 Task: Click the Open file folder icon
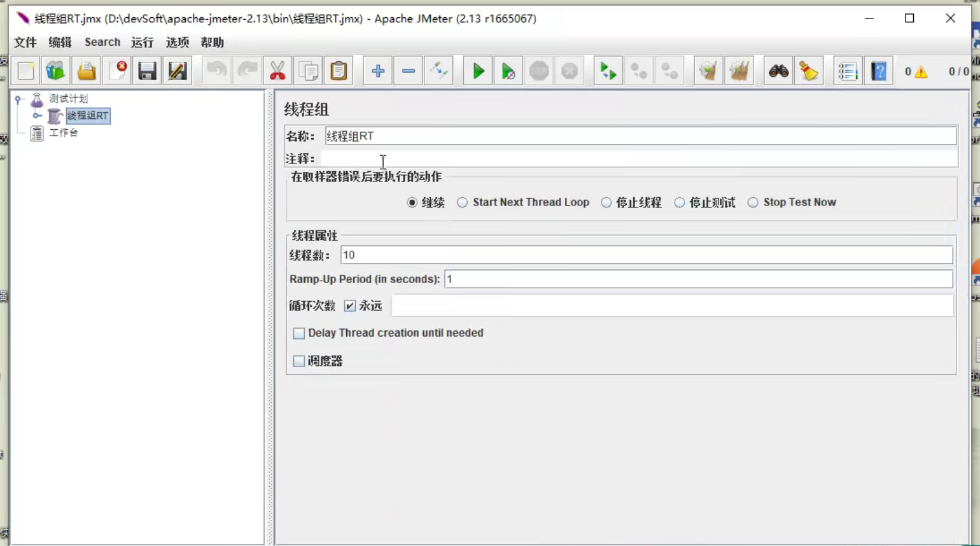(87, 71)
